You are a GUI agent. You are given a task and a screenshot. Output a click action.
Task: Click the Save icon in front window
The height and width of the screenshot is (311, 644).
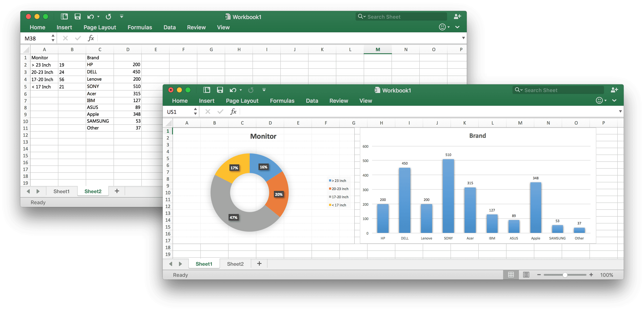[x=220, y=90]
